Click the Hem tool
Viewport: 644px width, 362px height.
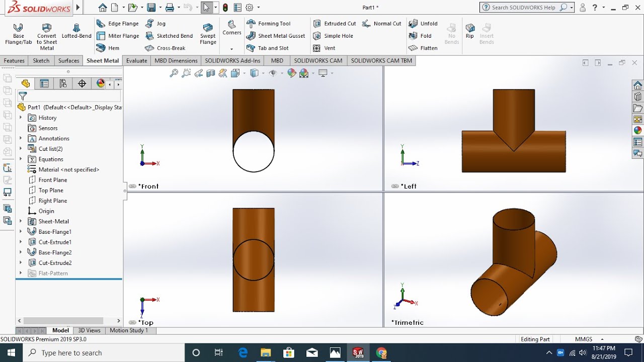108,48
